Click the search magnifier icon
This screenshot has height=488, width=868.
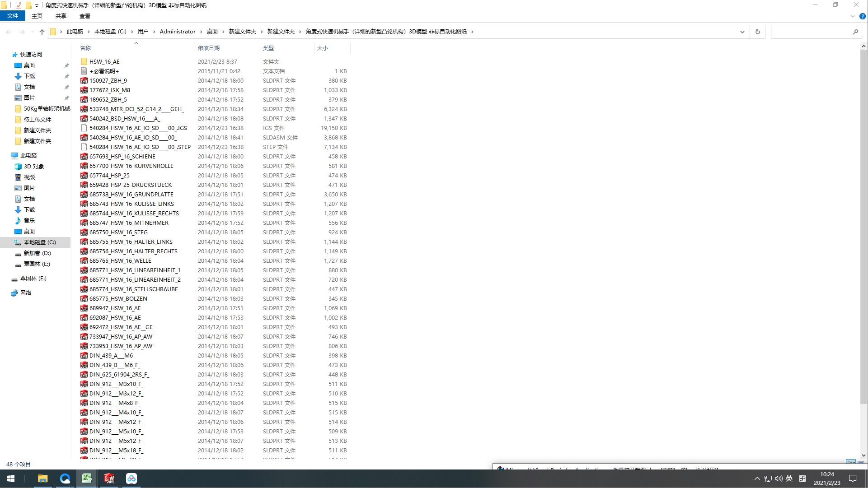tap(855, 32)
